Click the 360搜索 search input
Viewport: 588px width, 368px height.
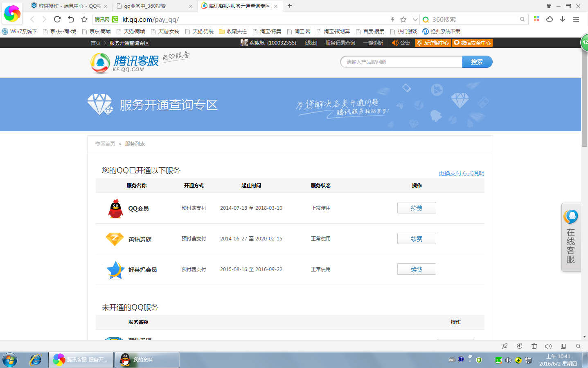(475, 19)
